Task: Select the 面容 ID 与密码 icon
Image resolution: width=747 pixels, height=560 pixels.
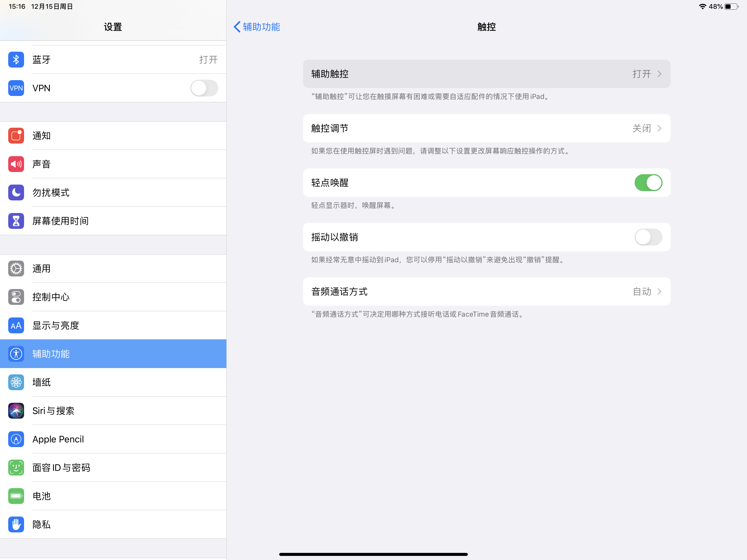Action: [x=16, y=468]
